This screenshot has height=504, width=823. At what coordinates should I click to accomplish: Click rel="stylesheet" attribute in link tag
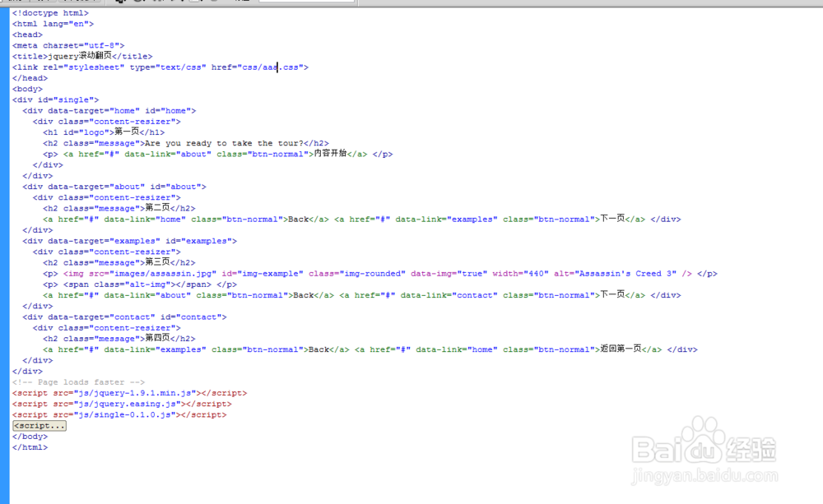(x=83, y=67)
